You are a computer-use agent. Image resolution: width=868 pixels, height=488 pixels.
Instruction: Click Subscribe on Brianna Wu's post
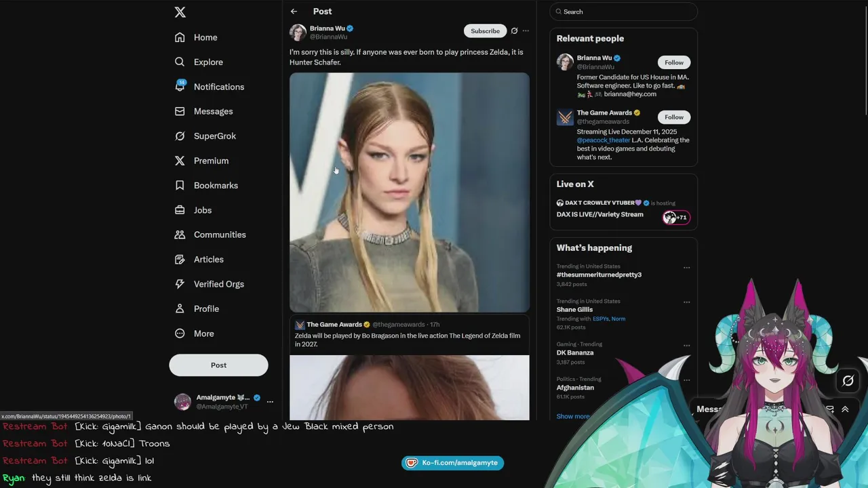tap(485, 31)
